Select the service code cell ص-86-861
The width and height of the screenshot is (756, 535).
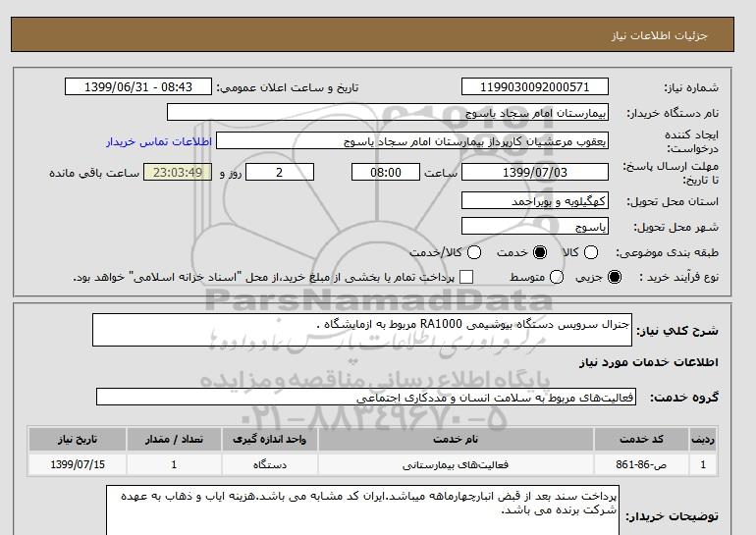(x=641, y=464)
